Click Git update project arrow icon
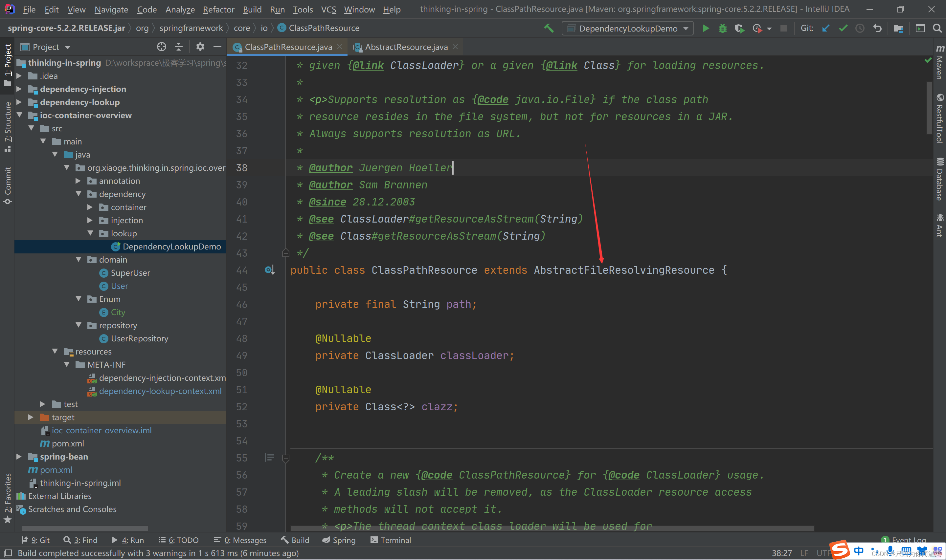The image size is (946, 560). [825, 28]
